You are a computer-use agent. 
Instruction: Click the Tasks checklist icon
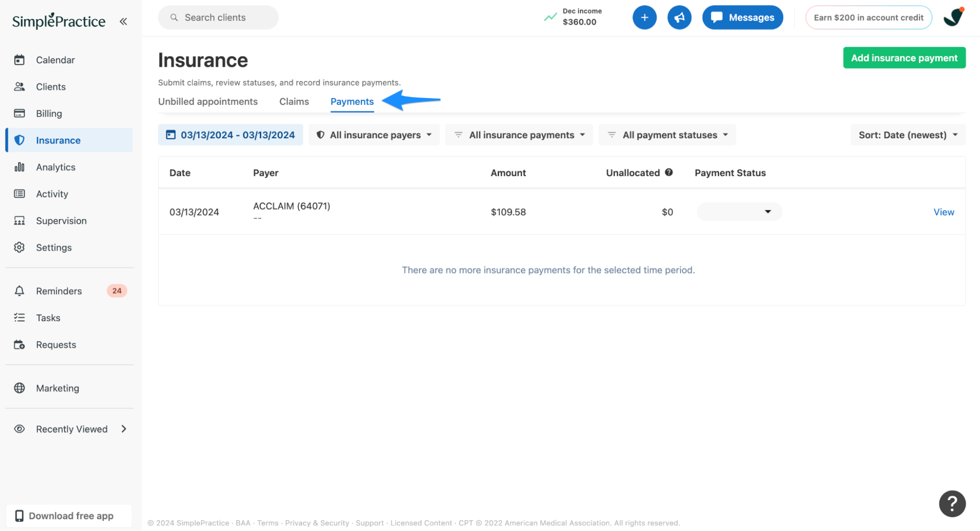20,318
